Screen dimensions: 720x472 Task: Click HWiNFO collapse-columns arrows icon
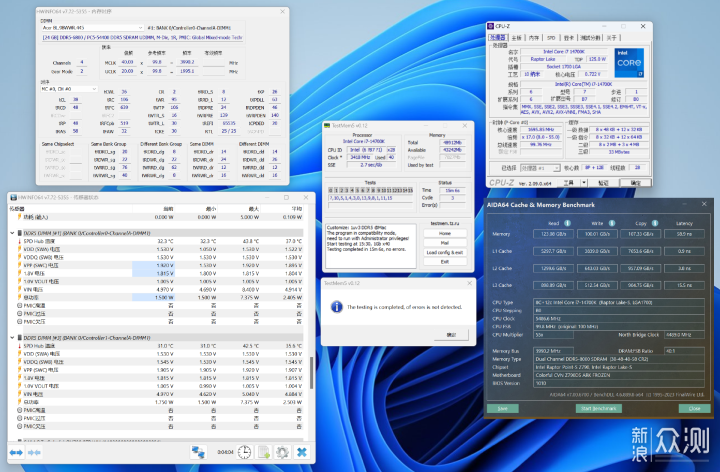tap(34, 453)
